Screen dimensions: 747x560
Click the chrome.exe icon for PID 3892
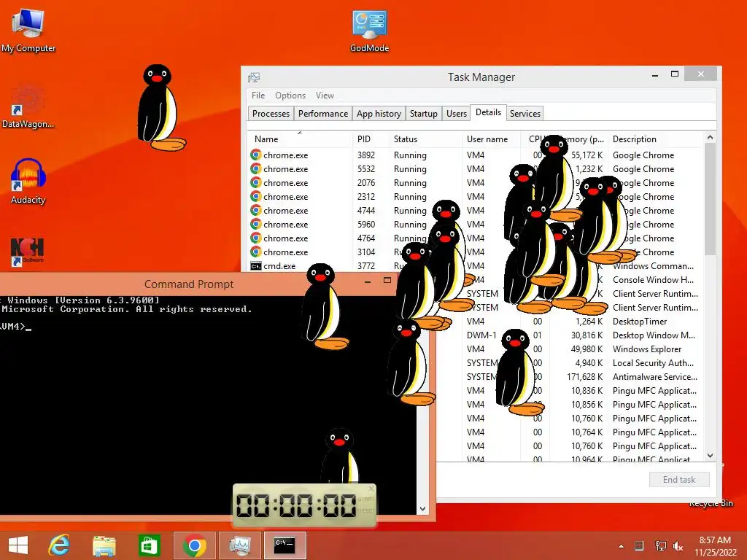pos(256,155)
